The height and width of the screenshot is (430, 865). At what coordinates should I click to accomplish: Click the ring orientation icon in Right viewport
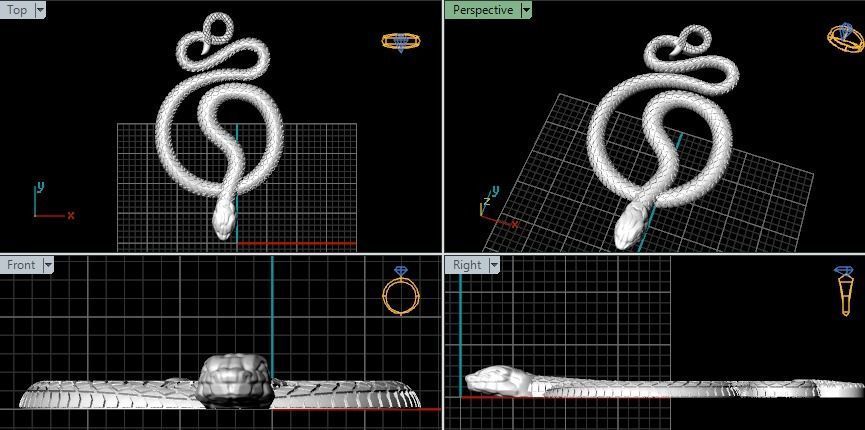(x=845, y=291)
